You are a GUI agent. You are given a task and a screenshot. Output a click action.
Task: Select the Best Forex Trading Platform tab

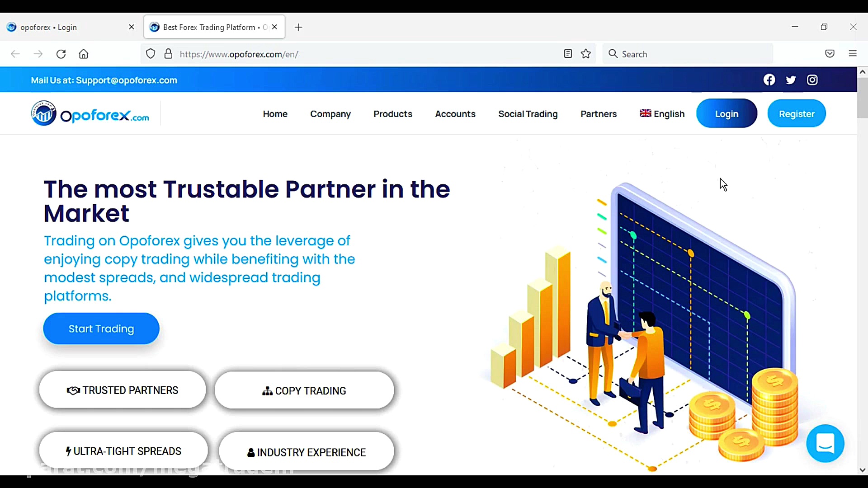214,27
